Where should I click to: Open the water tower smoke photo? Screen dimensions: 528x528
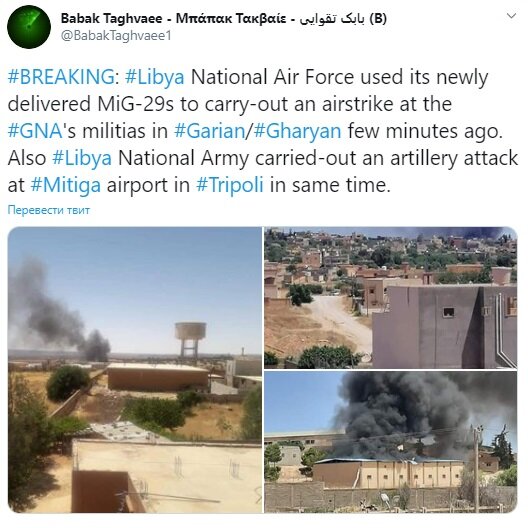pos(135,370)
